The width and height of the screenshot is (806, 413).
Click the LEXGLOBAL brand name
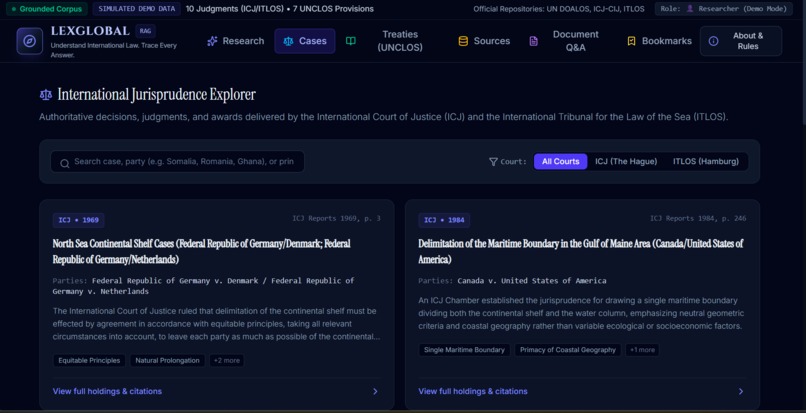pos(90,31)
